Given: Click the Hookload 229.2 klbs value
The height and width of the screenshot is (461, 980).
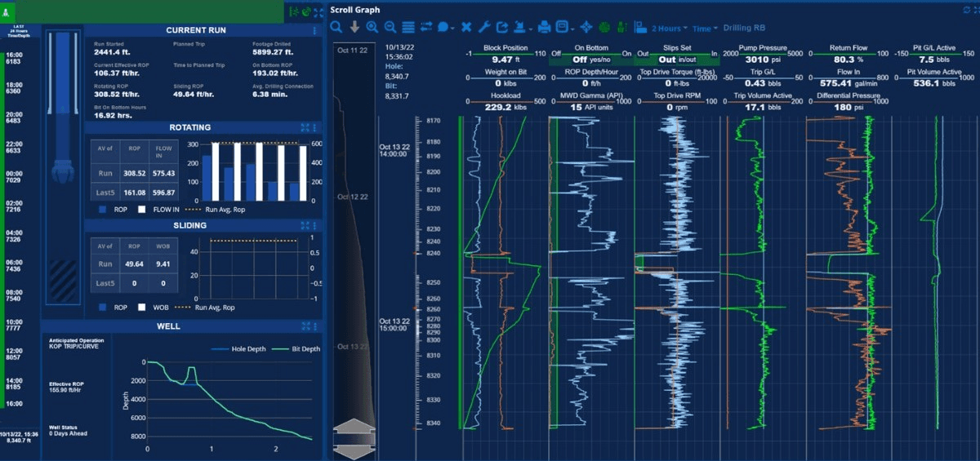Looking at the screenshot, I should (x=506, y=107).
